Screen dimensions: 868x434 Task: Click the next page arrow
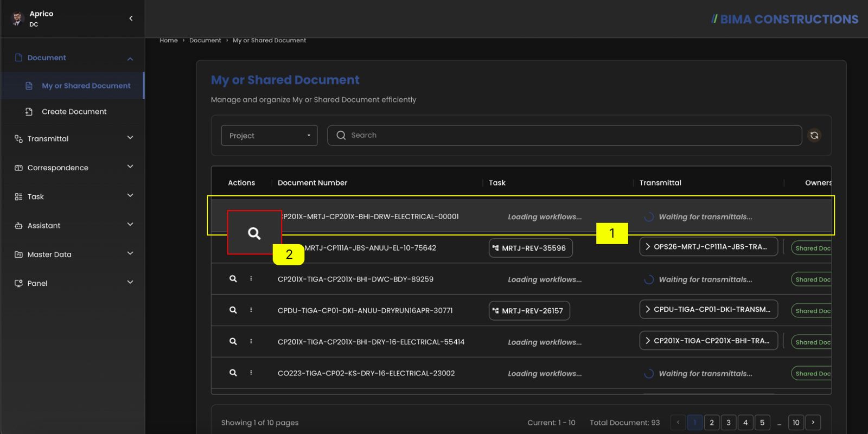point(813,423)
